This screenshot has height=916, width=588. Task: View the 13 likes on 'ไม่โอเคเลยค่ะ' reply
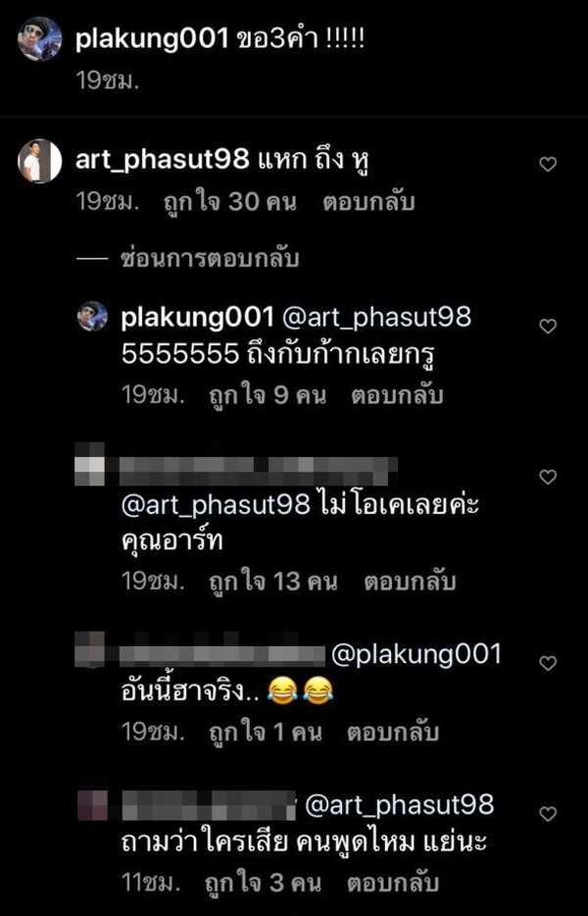pos(273,582)
